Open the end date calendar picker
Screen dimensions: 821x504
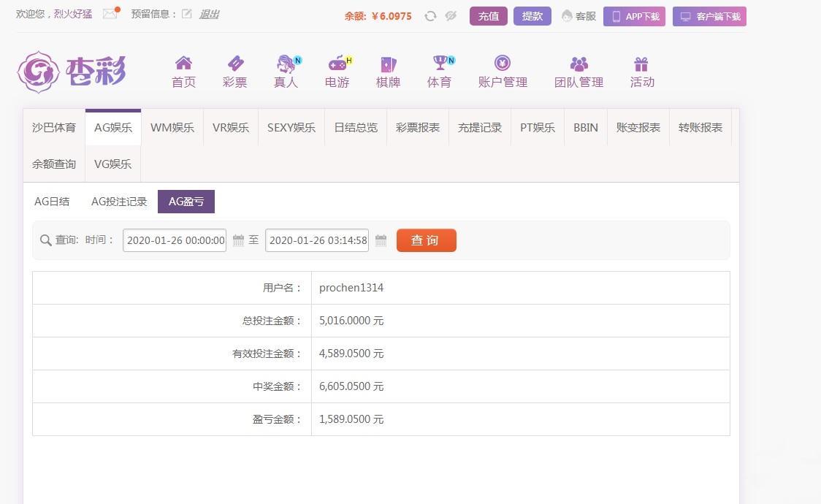pyautogui.click(x=381, y=240)
